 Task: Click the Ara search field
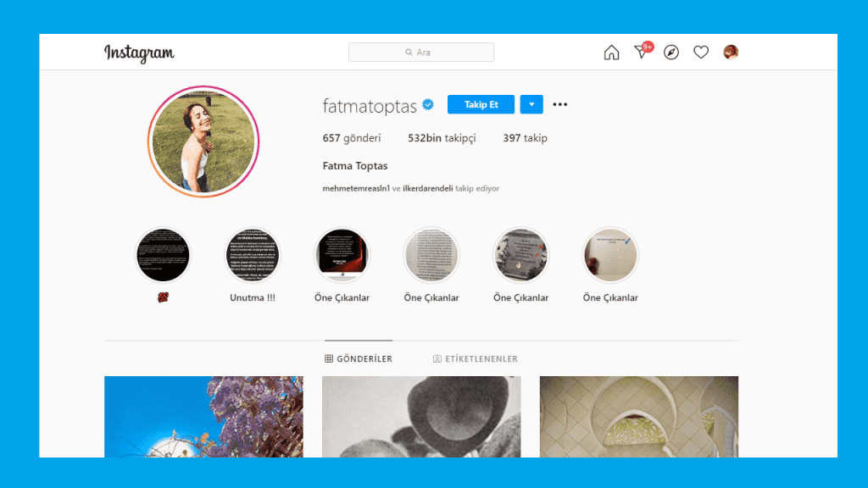pyautogui.click(x=421, y=53)
